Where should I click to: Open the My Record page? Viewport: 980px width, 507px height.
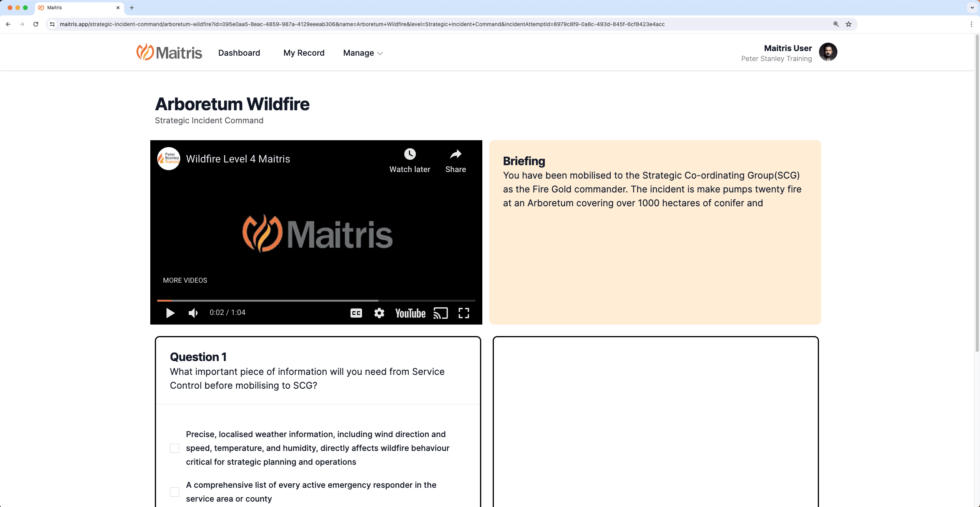(304, 53)
